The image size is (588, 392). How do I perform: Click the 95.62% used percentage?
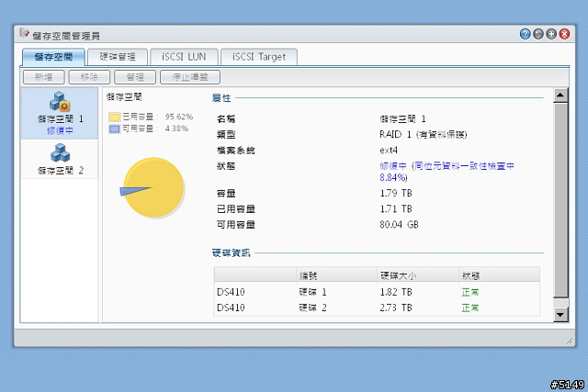click(x=179, y=117)
